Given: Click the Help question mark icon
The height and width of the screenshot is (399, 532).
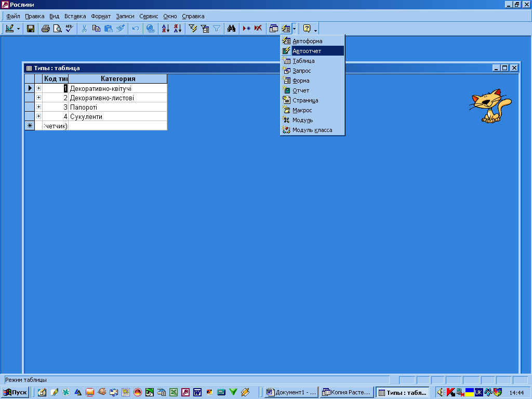Looking at the screenshot, I should tap(307, 29).
